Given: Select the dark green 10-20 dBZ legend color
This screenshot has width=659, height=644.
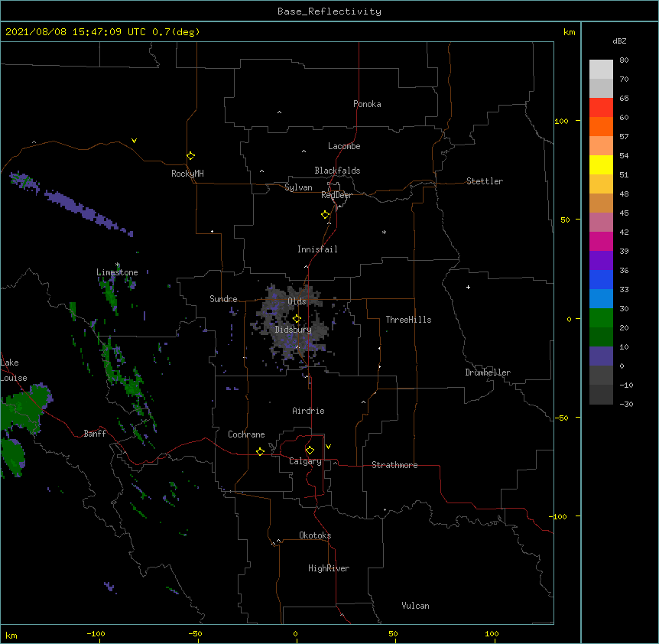Looking at the screenshot, I should click(x=601, y=337).
